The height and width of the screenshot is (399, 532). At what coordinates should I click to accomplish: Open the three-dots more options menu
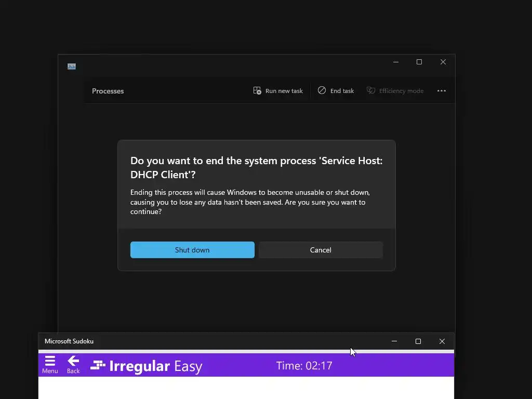pyautogui.click(x=442, y=90)
